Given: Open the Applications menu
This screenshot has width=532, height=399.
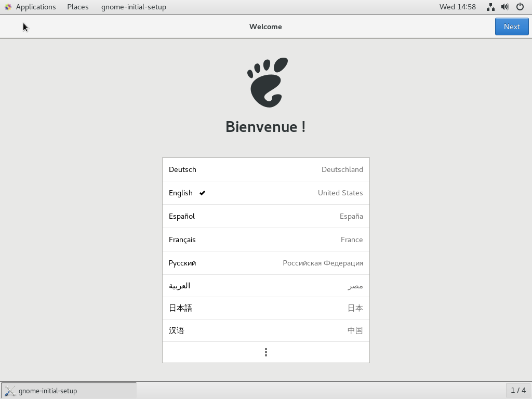Looking at the screenshot, I should click(x=36, y=7).
